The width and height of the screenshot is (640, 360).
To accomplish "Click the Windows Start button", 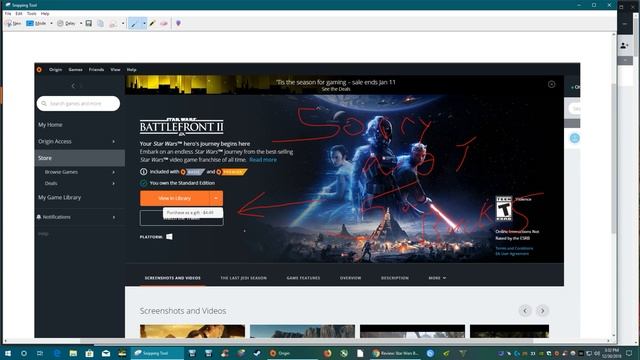I will click(x=7, y=353).
